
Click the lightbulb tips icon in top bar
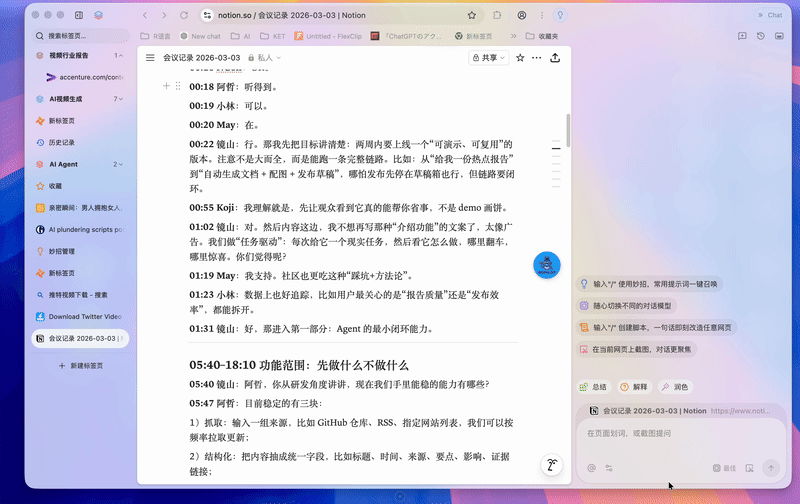click(x=560, y=15)
